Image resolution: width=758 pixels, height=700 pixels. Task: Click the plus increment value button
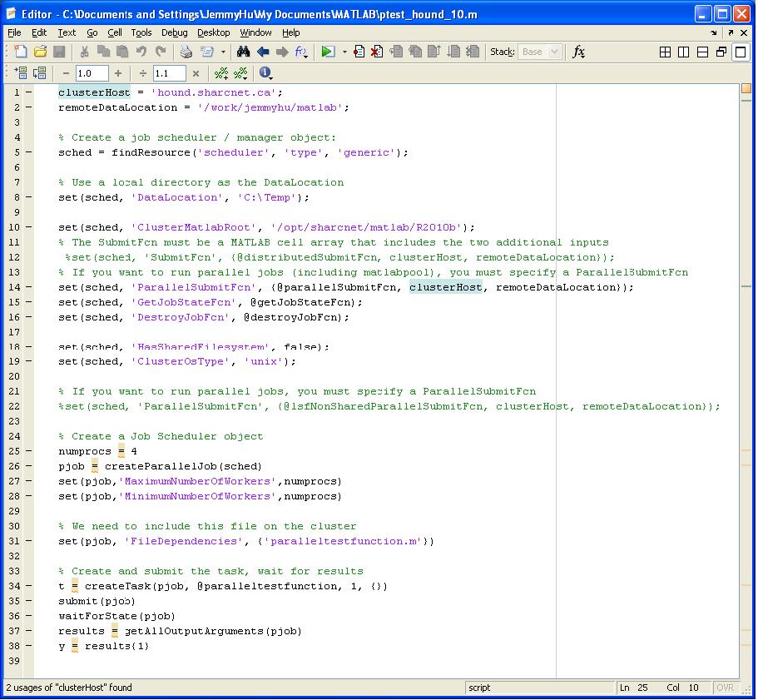click(118, 74)
